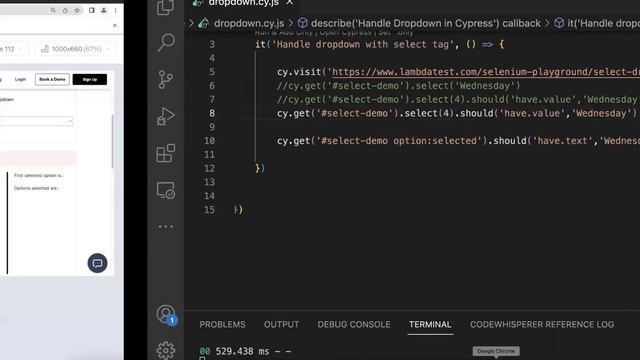
Task: Open the chat widget bubble in browser
Action: click(x=98, y=263)
